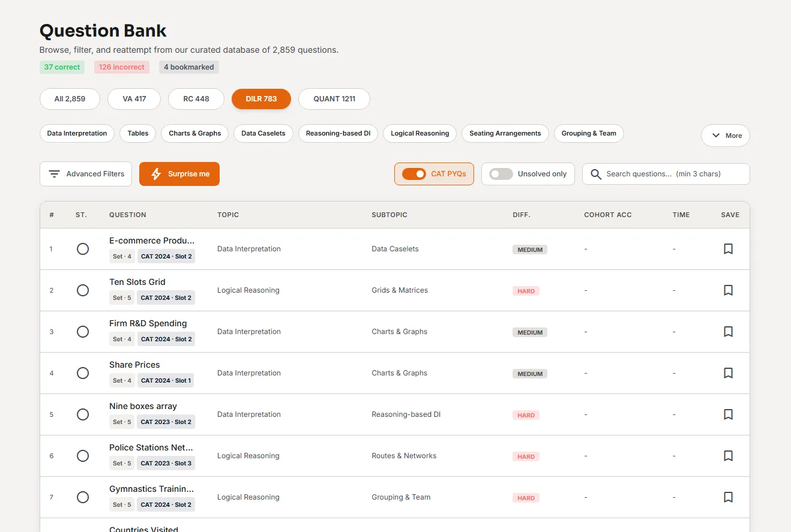791x532 pixels.
Task: Disable the CAT PYQs toggle
Action: coord(414,174)
